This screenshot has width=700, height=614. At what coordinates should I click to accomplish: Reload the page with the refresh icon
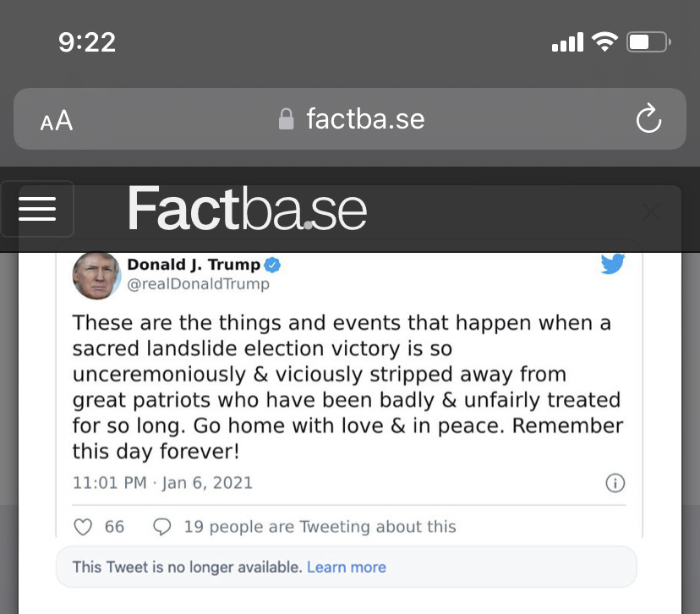[x=648, y=118]
